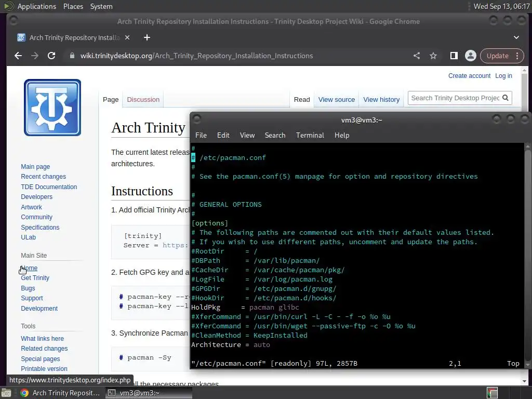The height and width of the screenshot is (399, 532).
Task: Switch to vm3@vm3 terminal taskbar item
Action: (x=148, y=393)
